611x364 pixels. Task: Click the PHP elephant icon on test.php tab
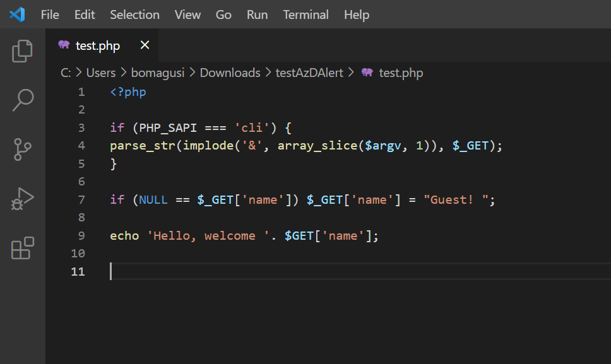[x=64, y=45]
